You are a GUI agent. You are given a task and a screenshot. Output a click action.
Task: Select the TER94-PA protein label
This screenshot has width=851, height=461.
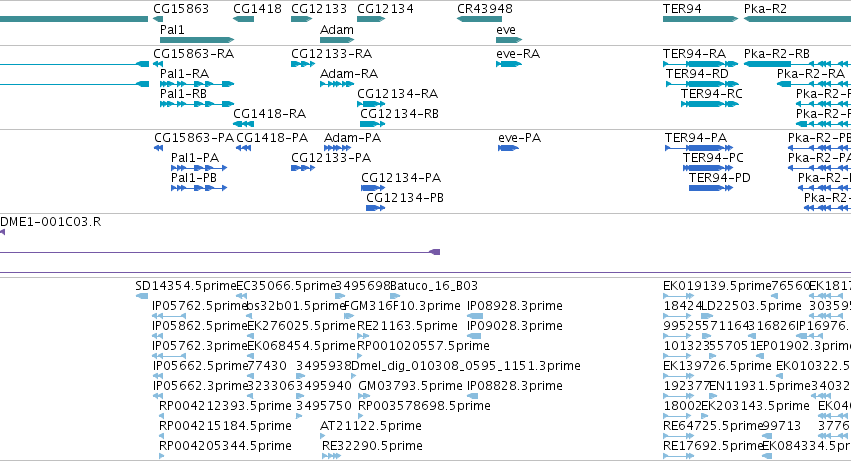[x=696, y=138]
